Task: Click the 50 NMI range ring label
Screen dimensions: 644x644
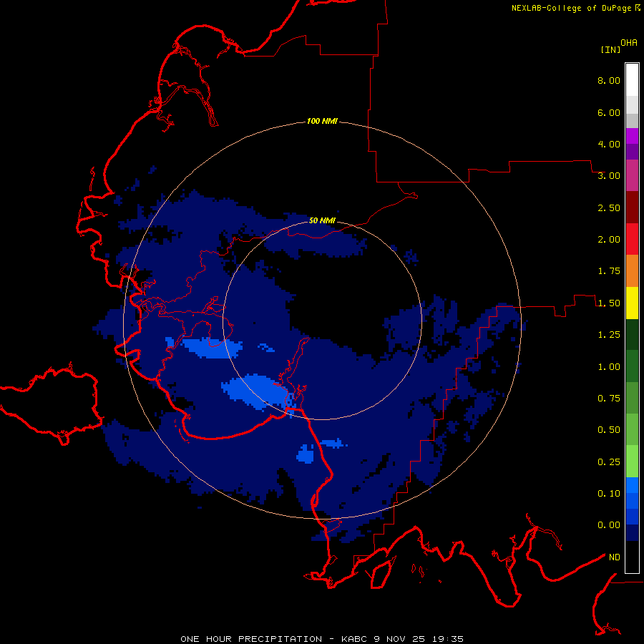Action: 323,220
